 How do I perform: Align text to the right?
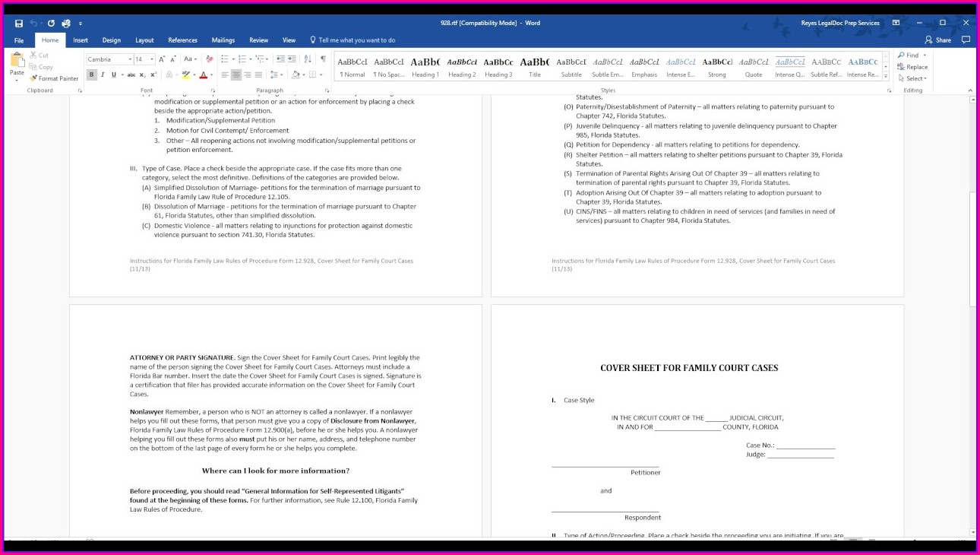(248, 75)
